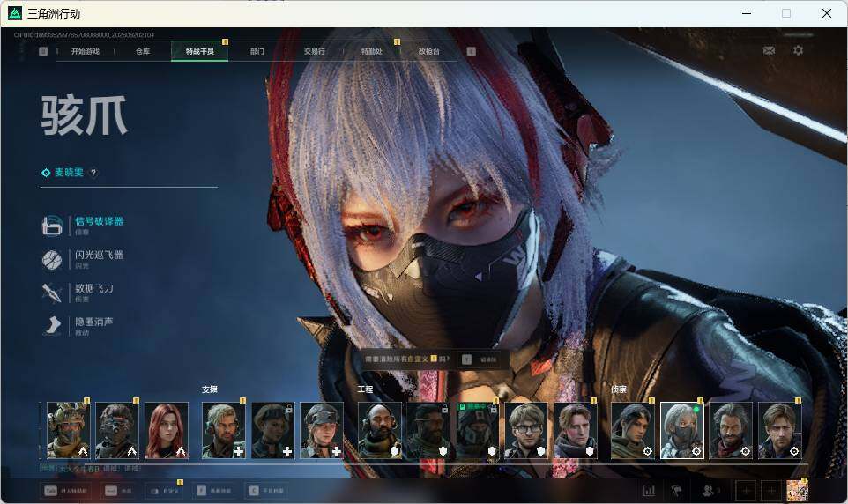Minimize the 三角洲行动 window
848x504 pixels.
click(747, 13)
